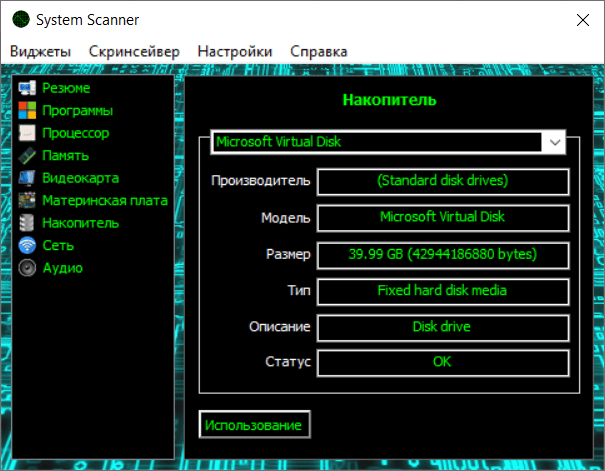Click the Накопитель panel heading
Image resolution: width=605 pixels, height=471 pixels.
(389, 100)
